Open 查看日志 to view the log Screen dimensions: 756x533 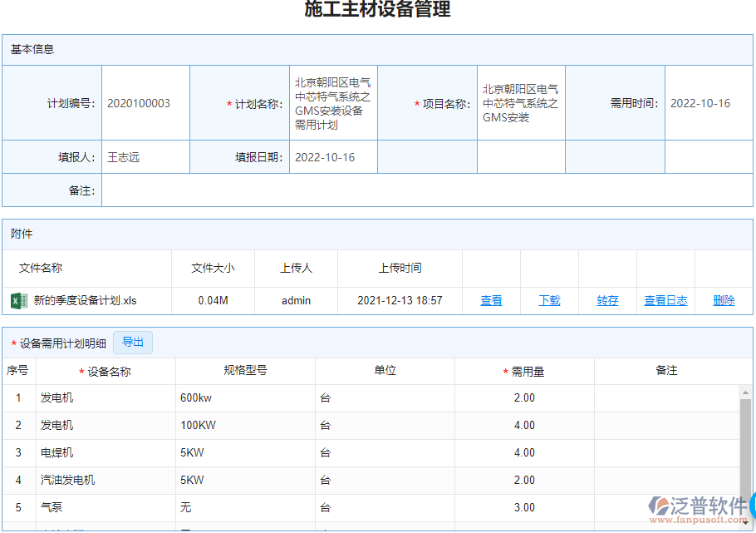pyautogui.click(x=665, y=299)
